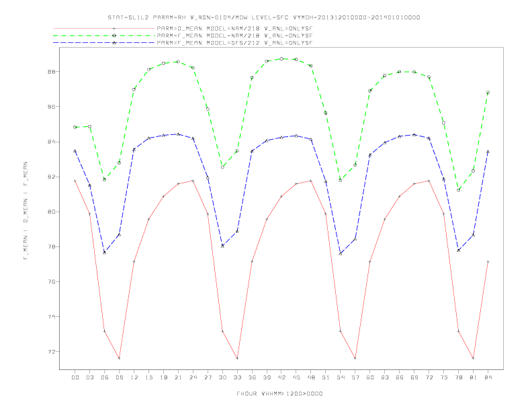Click the blue dashed line sample in legend
The image size is (532, 411).
click(x=104, y=43)
